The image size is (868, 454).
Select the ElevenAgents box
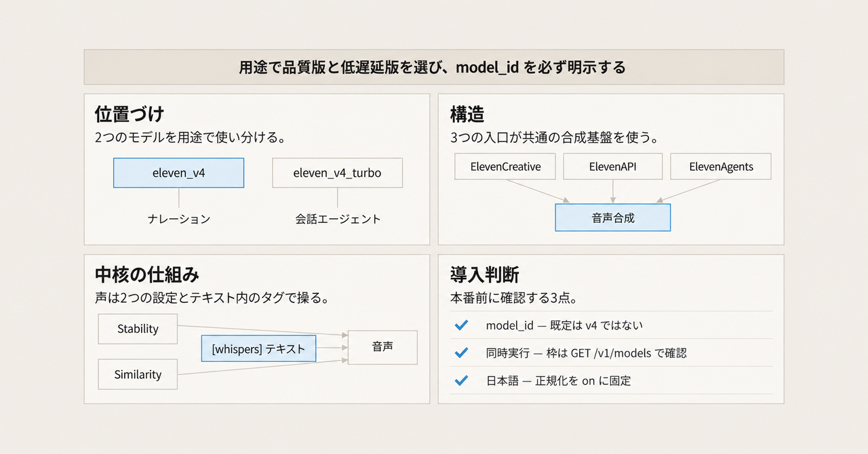point(721,167)
